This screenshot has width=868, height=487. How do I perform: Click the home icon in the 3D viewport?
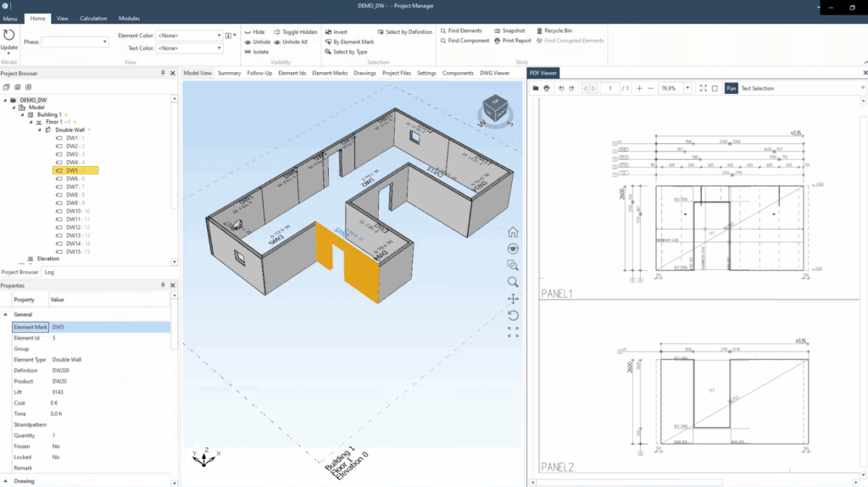click(x=513, y=232)
